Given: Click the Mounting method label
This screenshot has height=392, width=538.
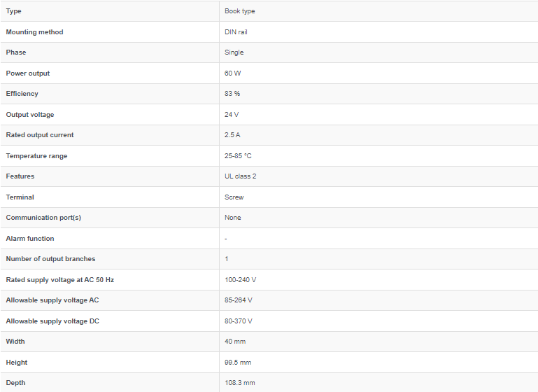Looking at the screenshot, I should (34, 32).
